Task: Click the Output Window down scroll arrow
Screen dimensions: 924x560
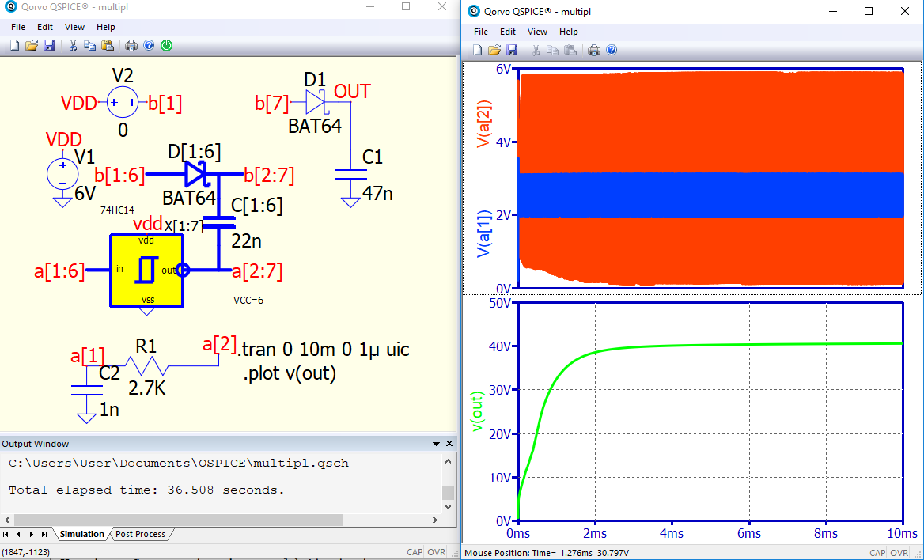Action: point(449,506)
